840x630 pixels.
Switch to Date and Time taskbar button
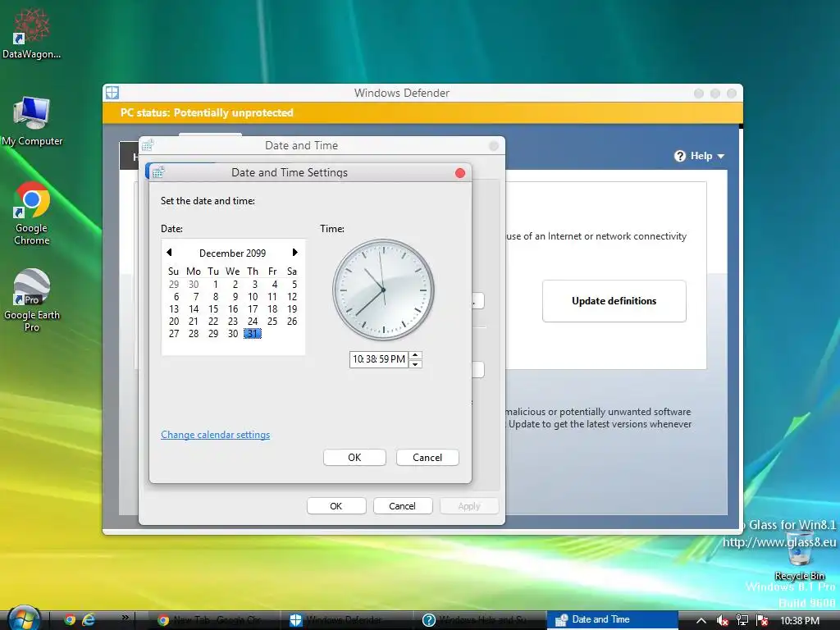613,620
